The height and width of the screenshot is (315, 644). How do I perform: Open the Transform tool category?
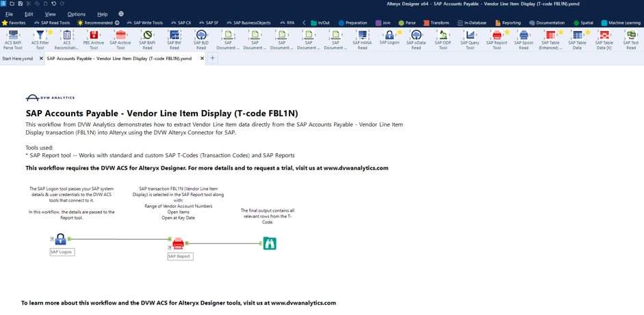[436, 23]
